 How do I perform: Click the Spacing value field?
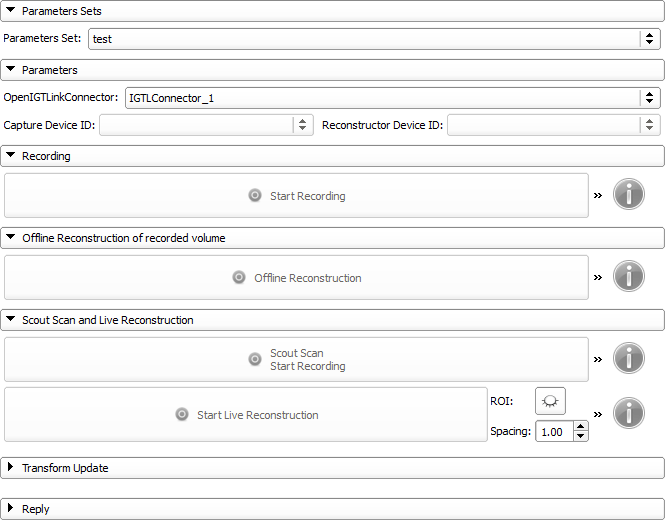(x=554, y=432)
